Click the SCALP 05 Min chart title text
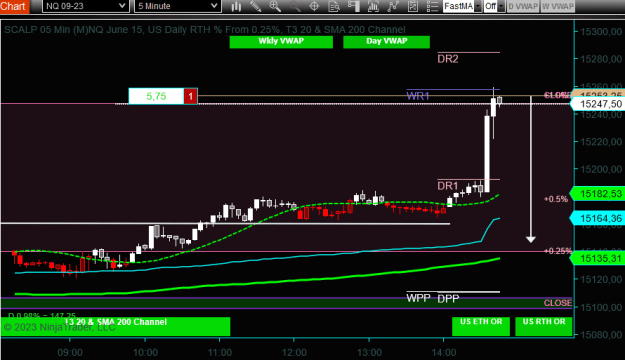625x360 pixels. tap(204, 30)
